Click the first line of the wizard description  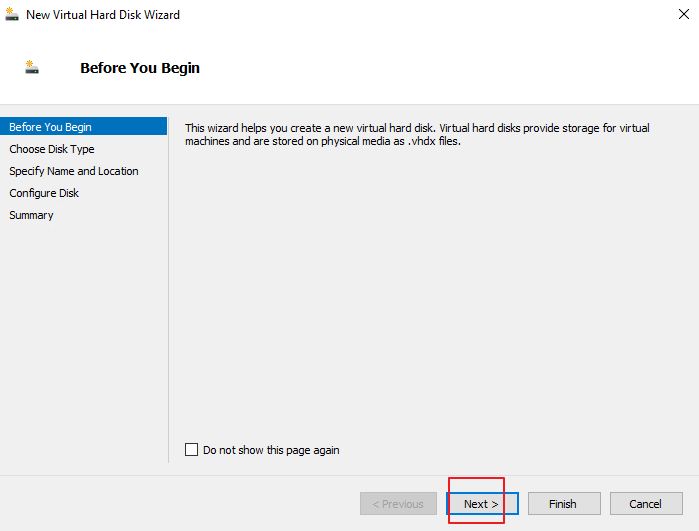coord(417,128)
